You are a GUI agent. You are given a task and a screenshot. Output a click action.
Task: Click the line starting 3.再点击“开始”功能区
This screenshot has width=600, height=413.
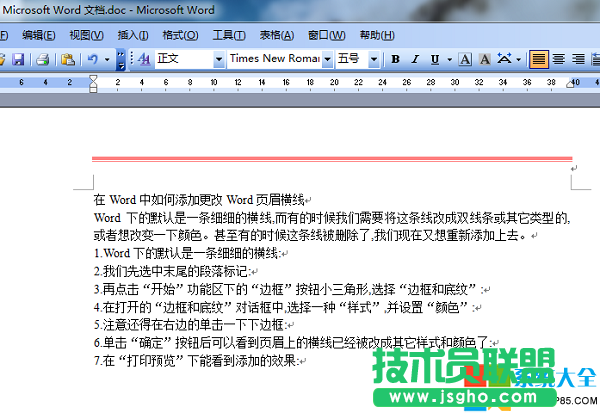289,289
